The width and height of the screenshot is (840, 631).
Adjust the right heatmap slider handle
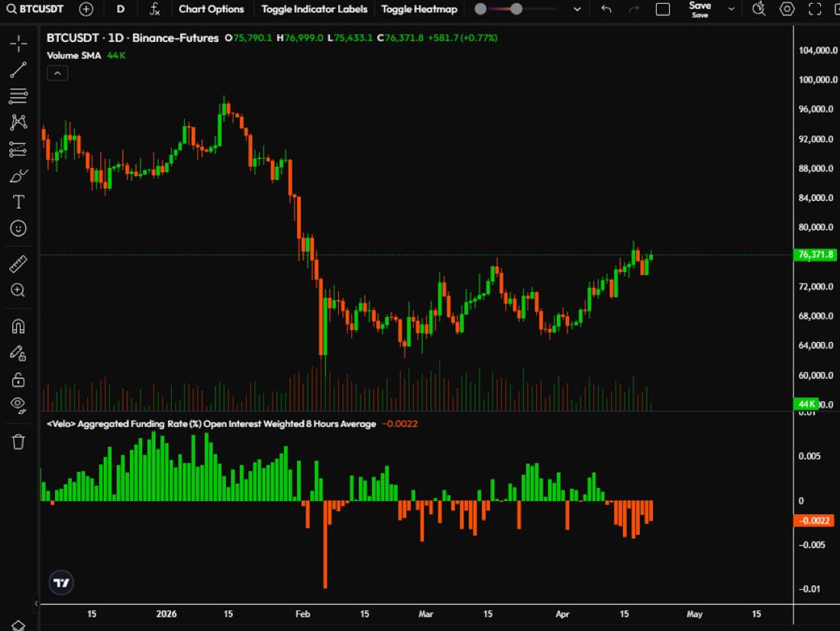pyautogui.click(x=516, y=9)
